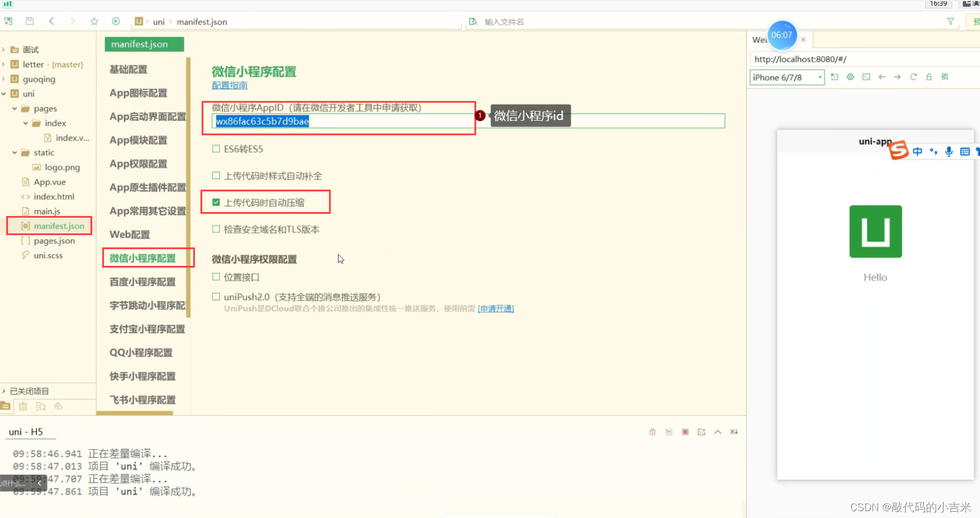Click the console debug bug icon
This screenshot has height=518, width=980.
click(652, 432)
